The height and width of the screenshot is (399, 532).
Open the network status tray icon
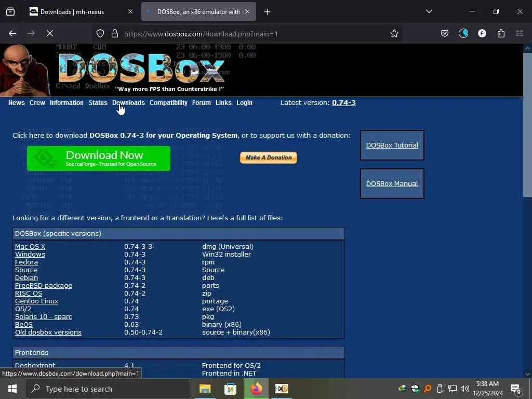(453, 389)
